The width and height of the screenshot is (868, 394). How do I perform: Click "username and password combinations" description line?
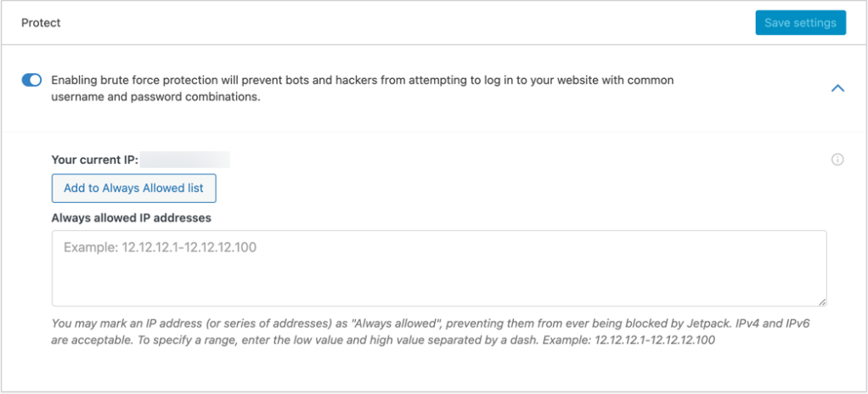155,97
